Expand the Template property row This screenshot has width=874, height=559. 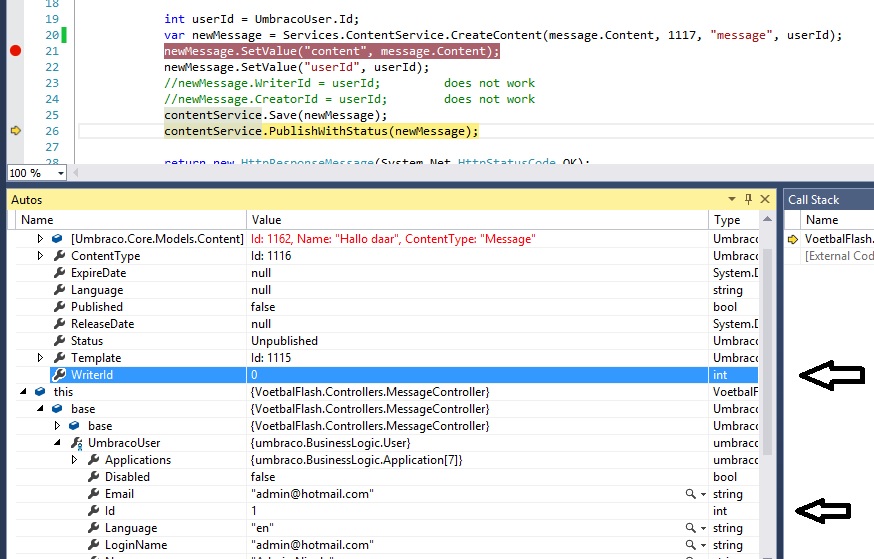(x=40, y=358)
